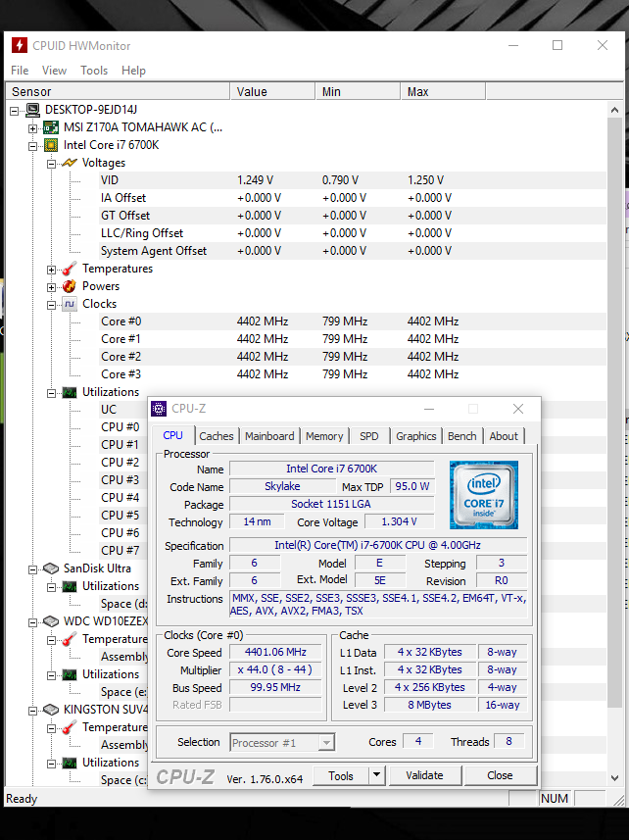The height and width of the screenshot is (840, 629).
Task: Collapse the Voltages branch
Action: (x=52, y=164)
